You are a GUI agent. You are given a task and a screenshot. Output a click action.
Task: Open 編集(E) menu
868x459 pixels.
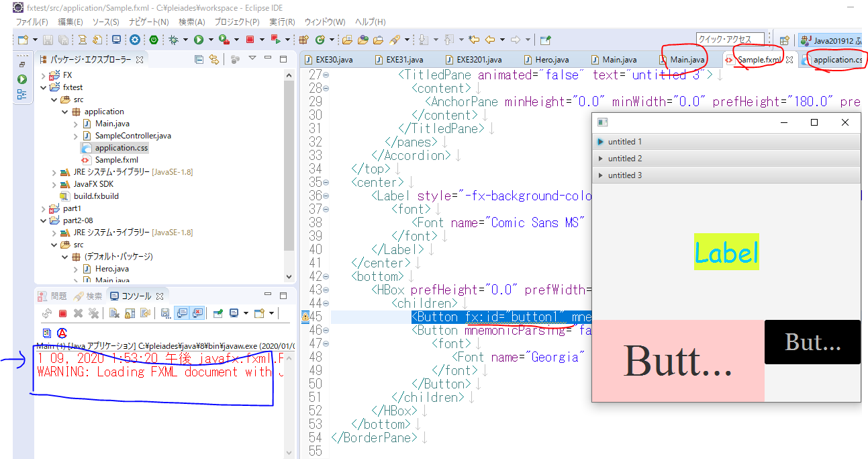click(x=70, y=22)
